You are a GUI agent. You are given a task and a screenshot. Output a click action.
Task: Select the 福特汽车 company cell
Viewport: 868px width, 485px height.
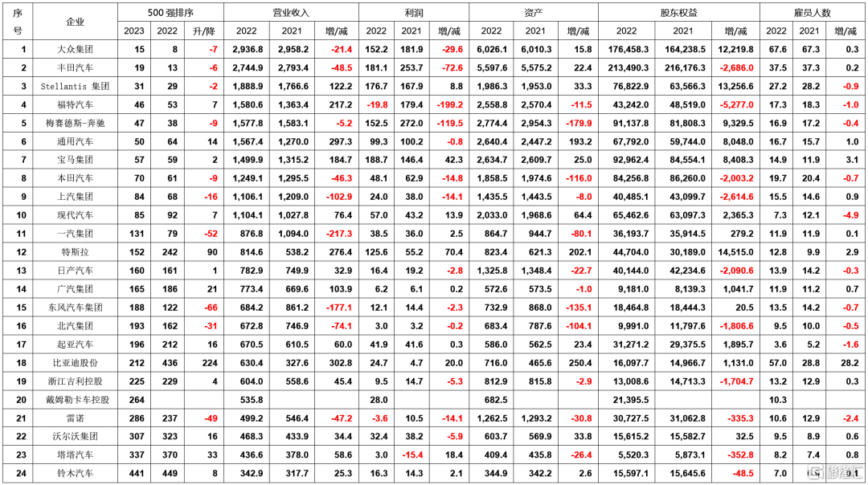pos(76,104)
